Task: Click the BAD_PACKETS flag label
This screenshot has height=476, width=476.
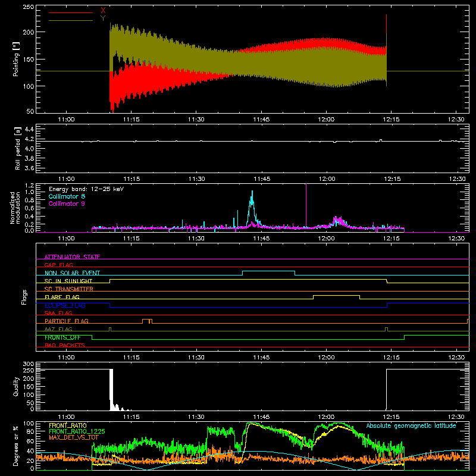Action: pyautogui.click(x=65, y=345)
